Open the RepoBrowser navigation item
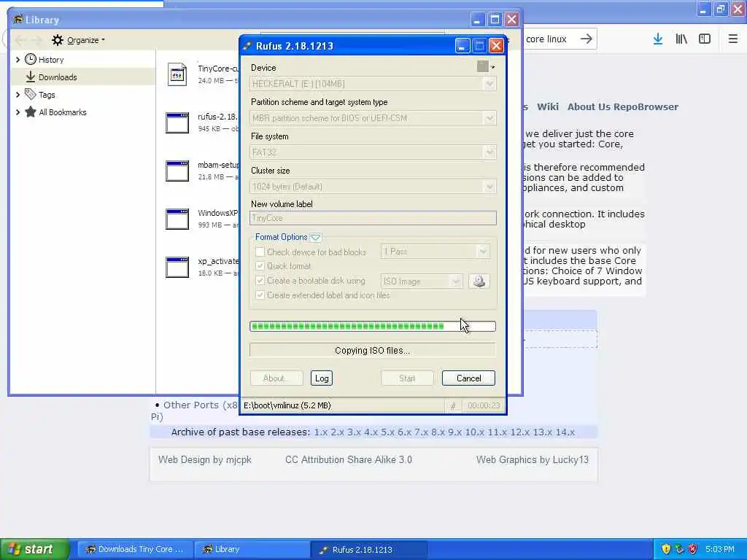The width and height of the screenshot is (747, 560). click(x=646, y=106)
